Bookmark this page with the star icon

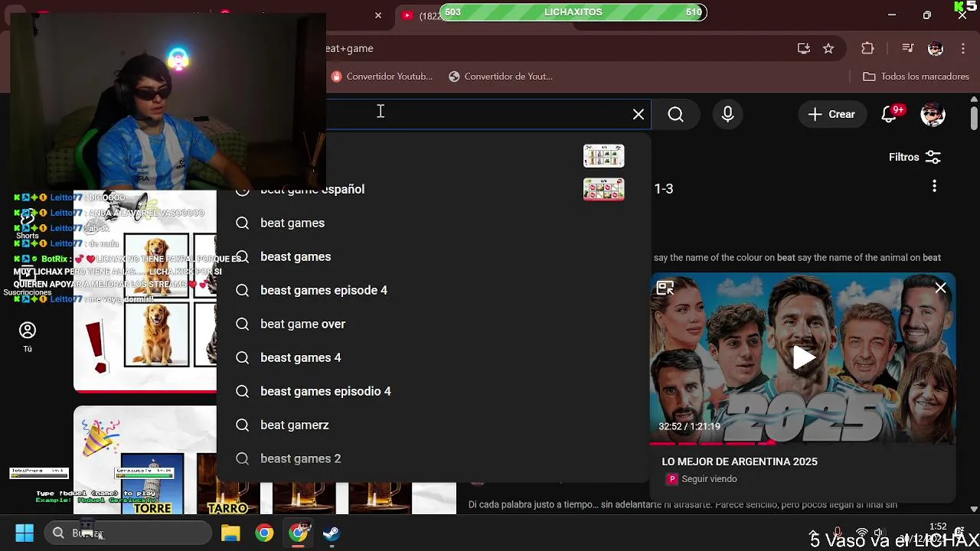pos(828,48)
